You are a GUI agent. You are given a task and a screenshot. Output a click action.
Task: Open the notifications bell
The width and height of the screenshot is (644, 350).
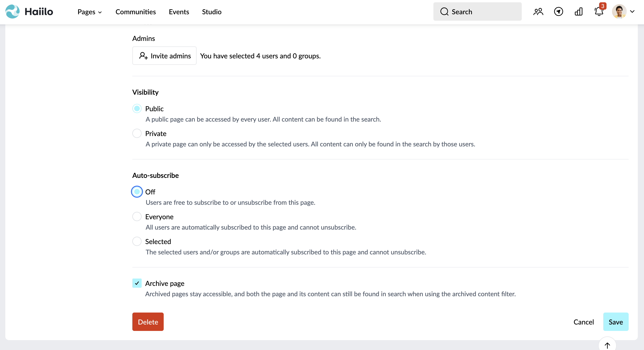(x=599, y=12)
